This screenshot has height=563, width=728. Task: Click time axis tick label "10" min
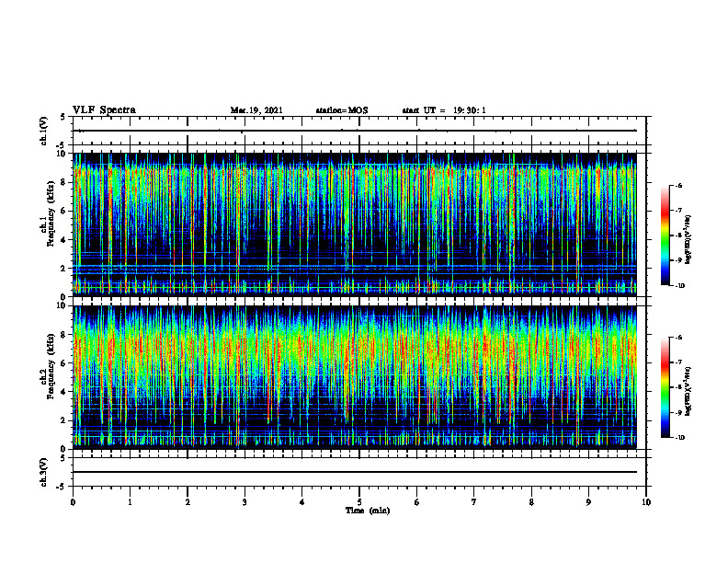[x=646, y=502]
